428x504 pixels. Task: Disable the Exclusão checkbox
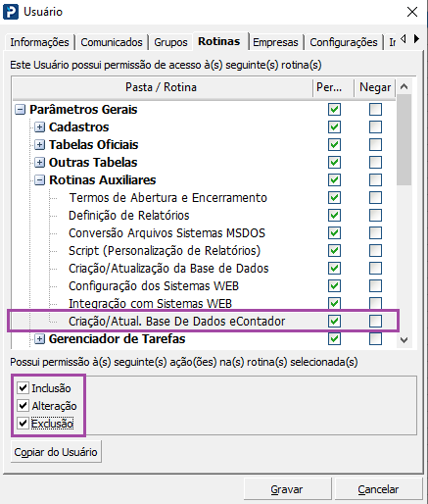23,424
